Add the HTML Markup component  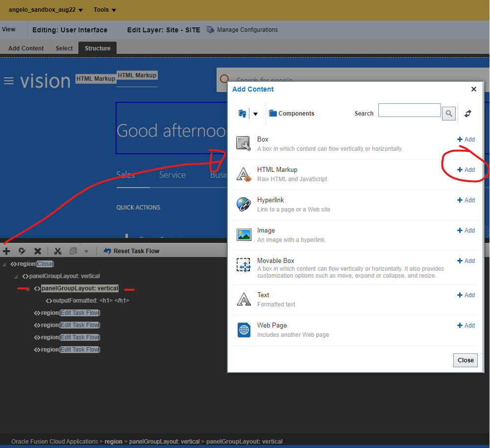click(x=466, y=170)
